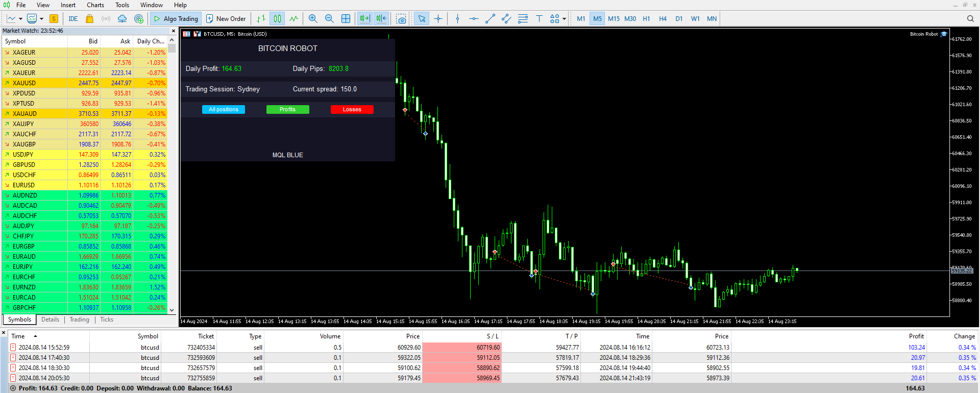Toggle chart shift from right border

[x=381, y=19]
